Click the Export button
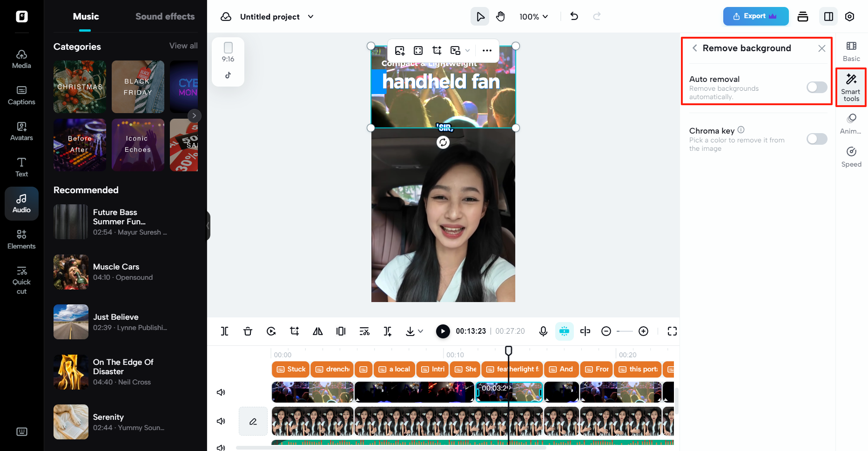This screenshot has width=868, height=451. pos(755,16)
